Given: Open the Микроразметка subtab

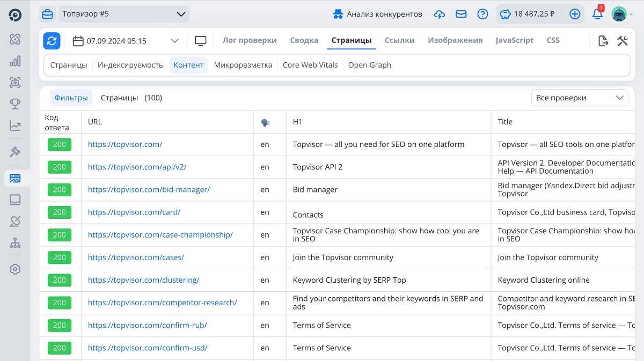Looking at the screenshot, I should pos(243,65).
